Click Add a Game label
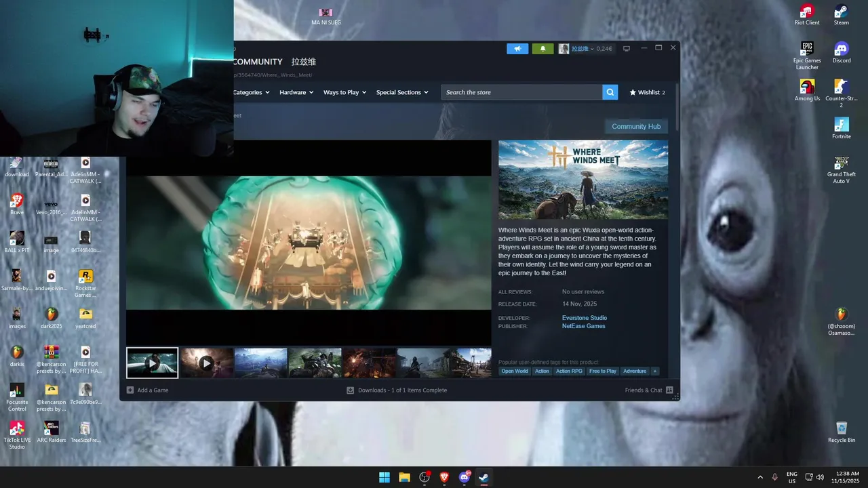Screen dimensions: 868x488 153,390
